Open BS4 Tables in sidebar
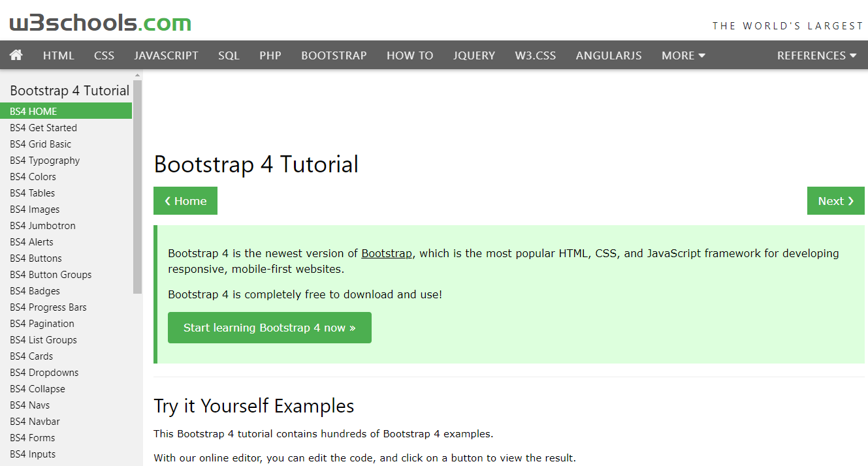 (x=66, y=193)
